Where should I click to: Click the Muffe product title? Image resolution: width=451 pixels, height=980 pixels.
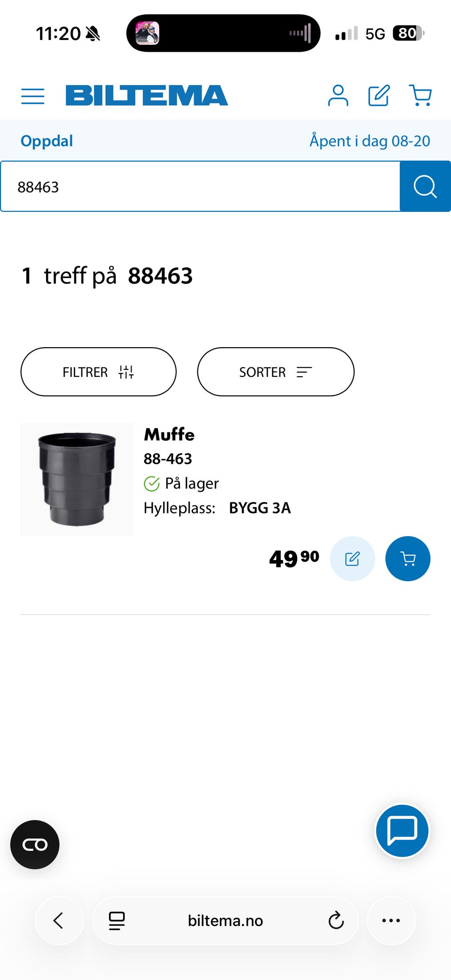(169, 435)
